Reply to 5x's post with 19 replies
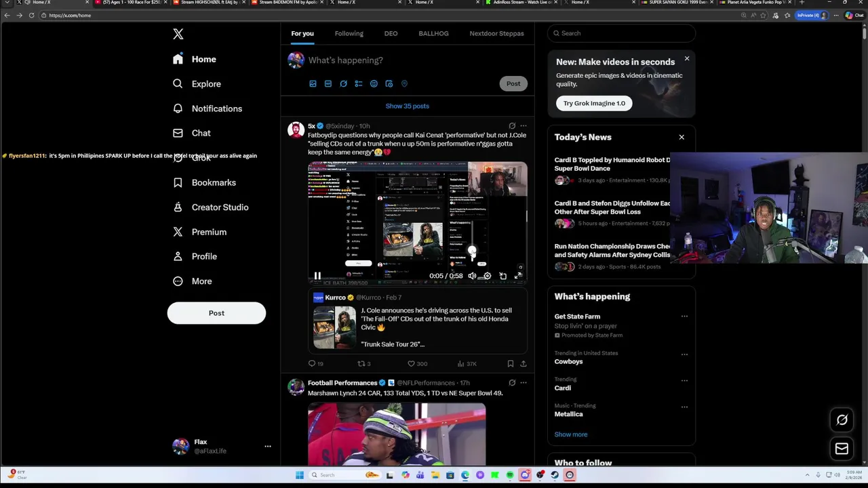868x488 pixels. coord(316,364)
